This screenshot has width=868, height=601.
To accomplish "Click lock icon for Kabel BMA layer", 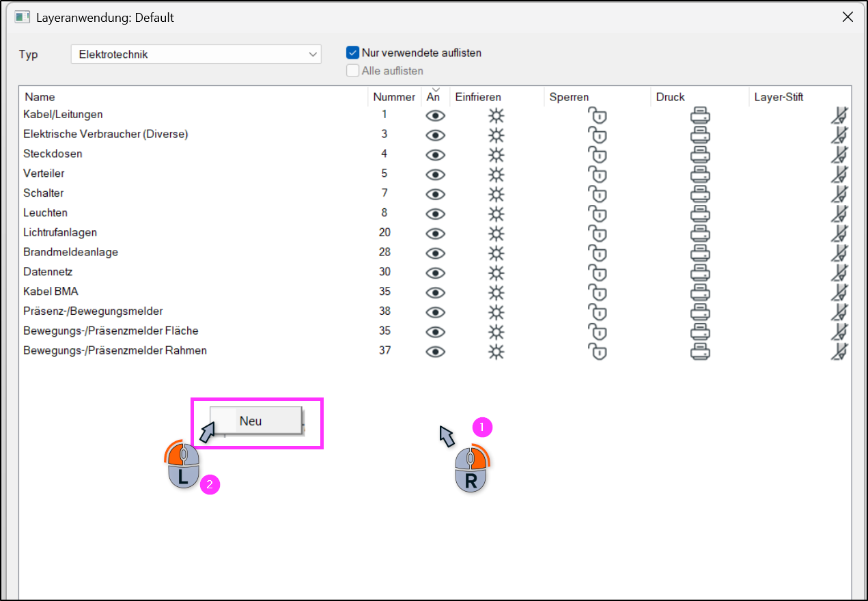I will (598, 292).
